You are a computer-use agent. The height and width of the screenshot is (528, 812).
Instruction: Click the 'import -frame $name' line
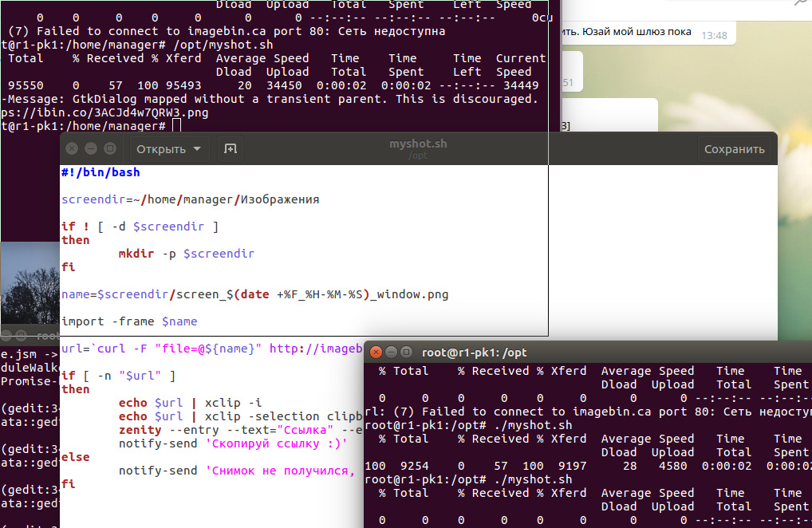[129, 321]
